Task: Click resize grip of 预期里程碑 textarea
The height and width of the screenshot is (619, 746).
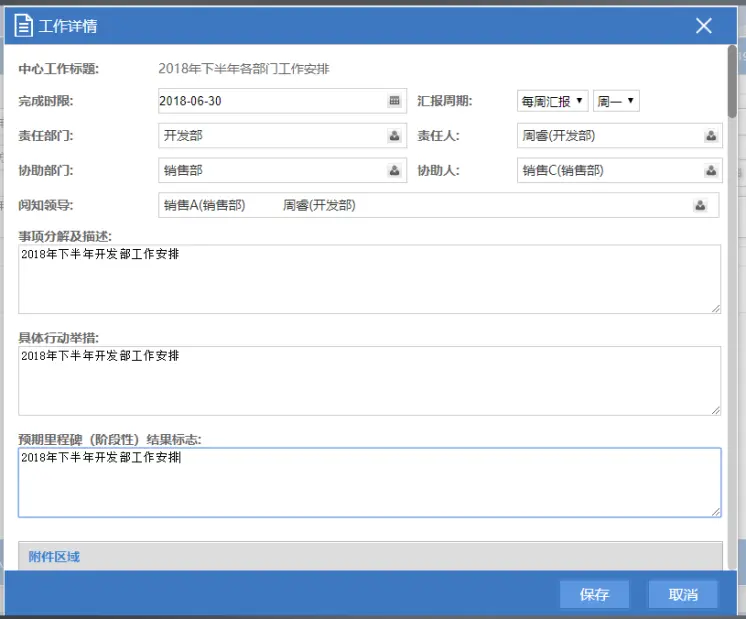Action: [x=716, y=511]
